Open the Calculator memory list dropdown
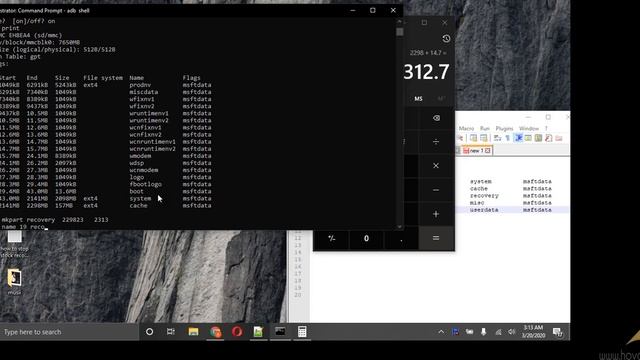 [441, 99]
